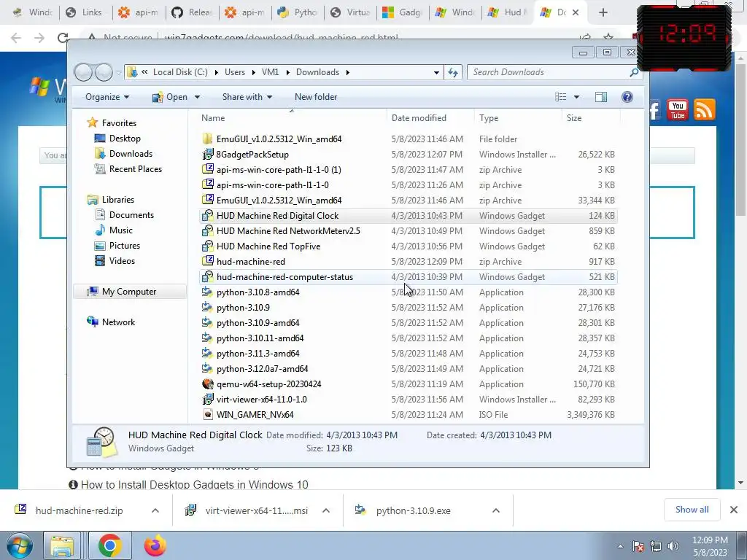Open Music library in navigation pane
747x560 pixels.
[121, 230]
